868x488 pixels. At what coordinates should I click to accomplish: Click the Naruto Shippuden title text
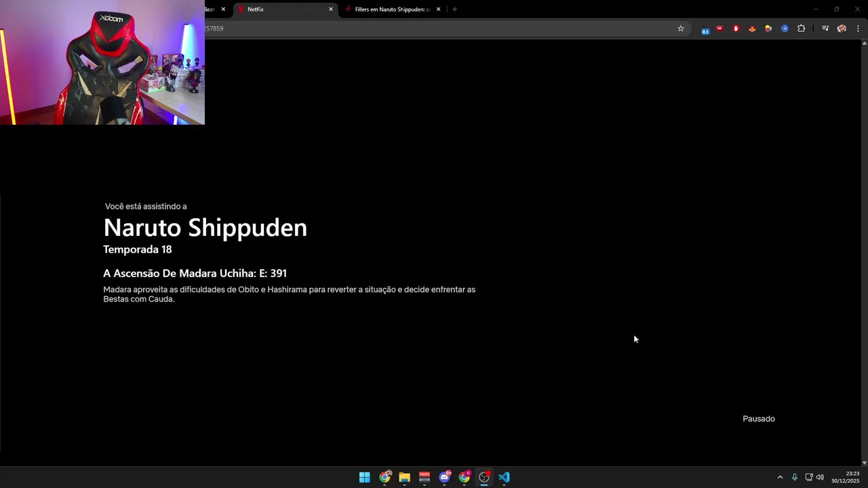click(205, 227)
